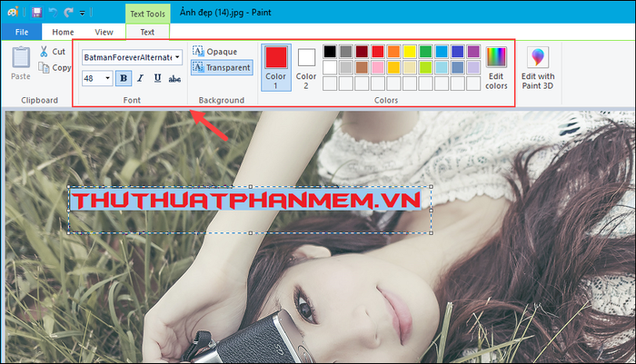The image size is (636, 364).
Task: Click the Undo arrow in the title bar
Action: pos(53,12)
